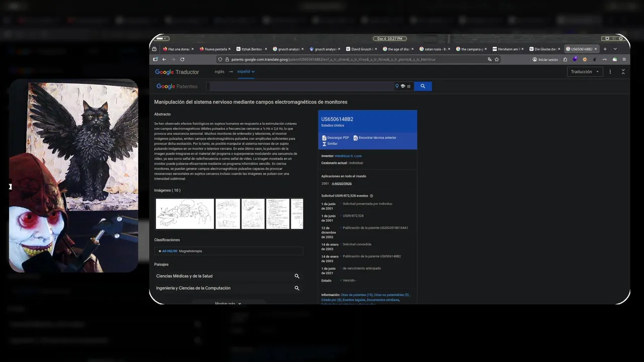The width and height of the screenshot is (644, 362).
Task: Click the Descargar PDF document icon
Action: pyautogui.click(x=324, y=138)
